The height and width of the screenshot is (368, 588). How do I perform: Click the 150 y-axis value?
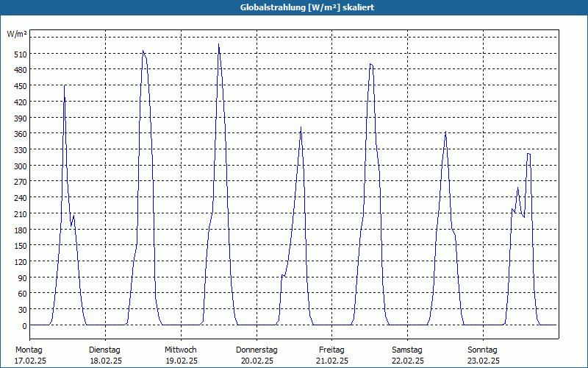pyautogui.click(x=21, y=246)
